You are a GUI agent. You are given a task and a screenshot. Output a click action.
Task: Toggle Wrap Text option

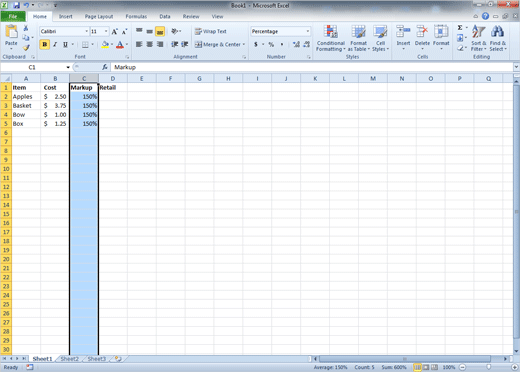[x=211, y=31]
